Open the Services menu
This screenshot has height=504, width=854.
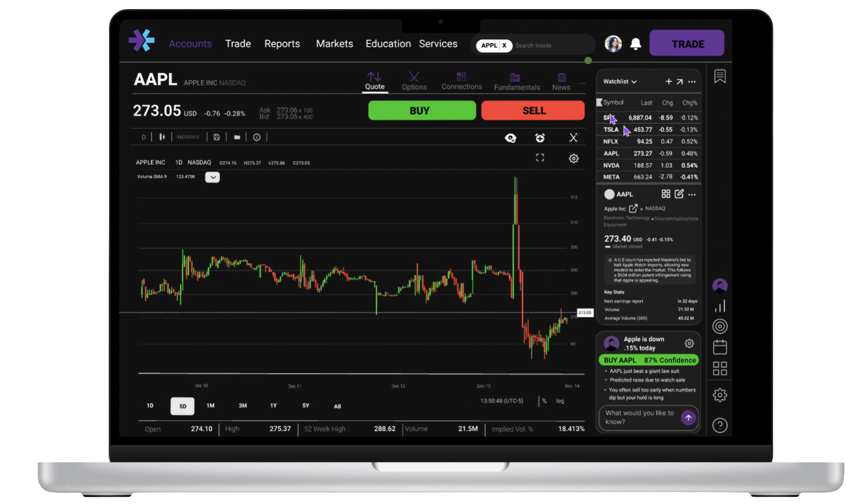pyautogui.click(x=438, y=44)
